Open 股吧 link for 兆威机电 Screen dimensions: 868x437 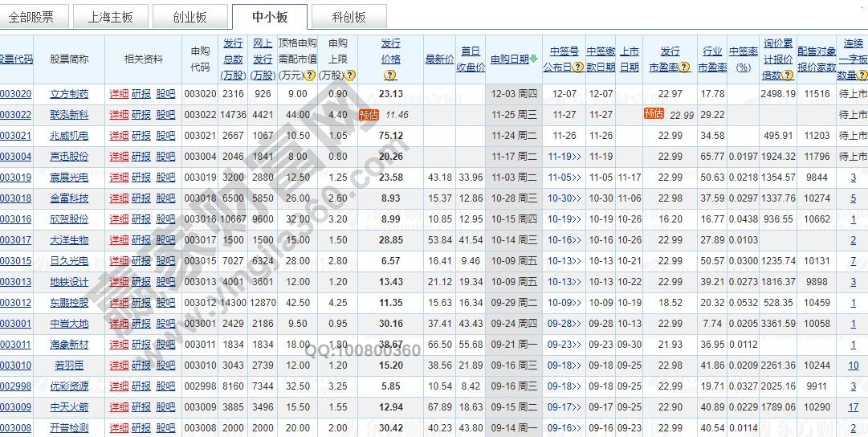pos(165,136)
